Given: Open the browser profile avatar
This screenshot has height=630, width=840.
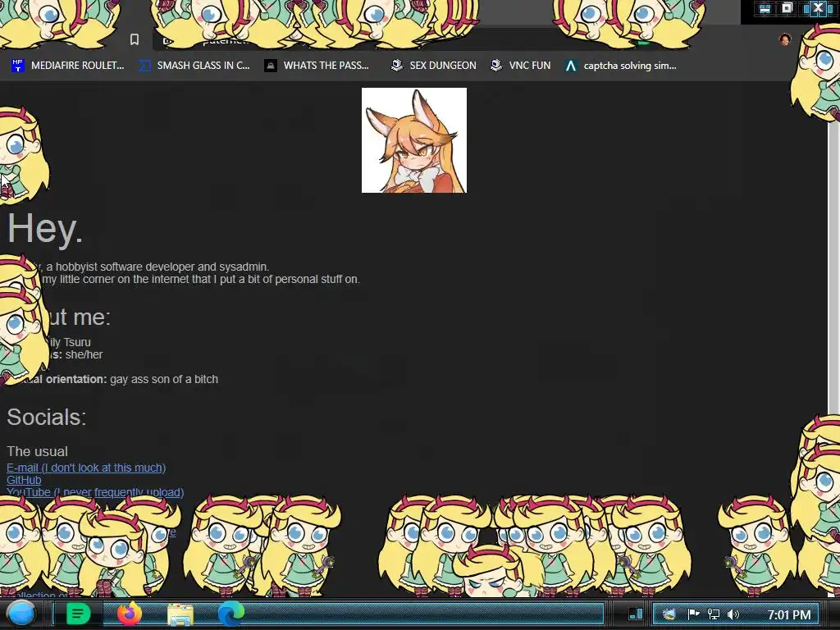Looking at the screenshot, I should 785,39.
